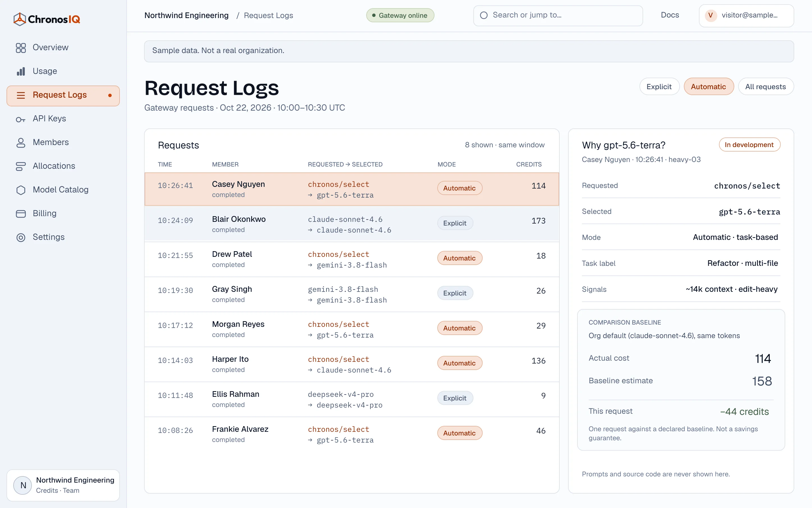Focus the Search or jump to field
Image resolution: width=812 pixels, height=508 pixels.
point(558,16)
